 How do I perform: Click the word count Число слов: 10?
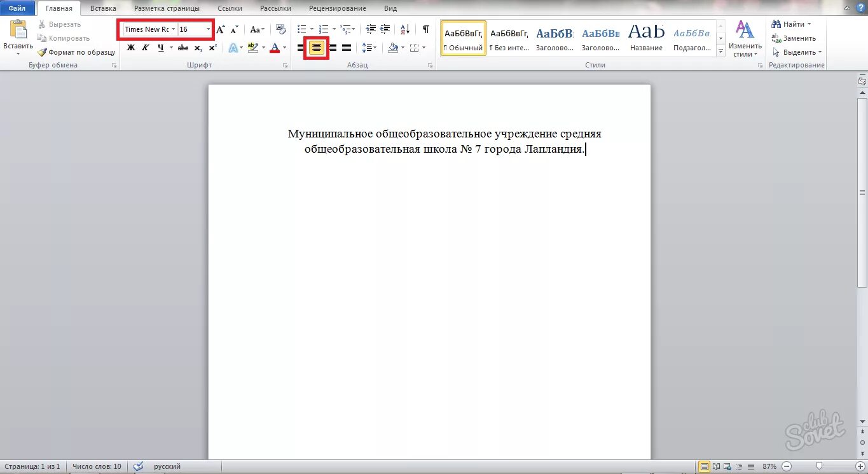97,466
